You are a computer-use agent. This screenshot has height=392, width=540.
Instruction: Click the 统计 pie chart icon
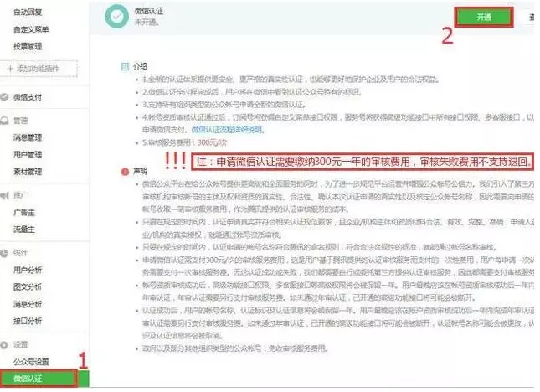coord(4,253)
